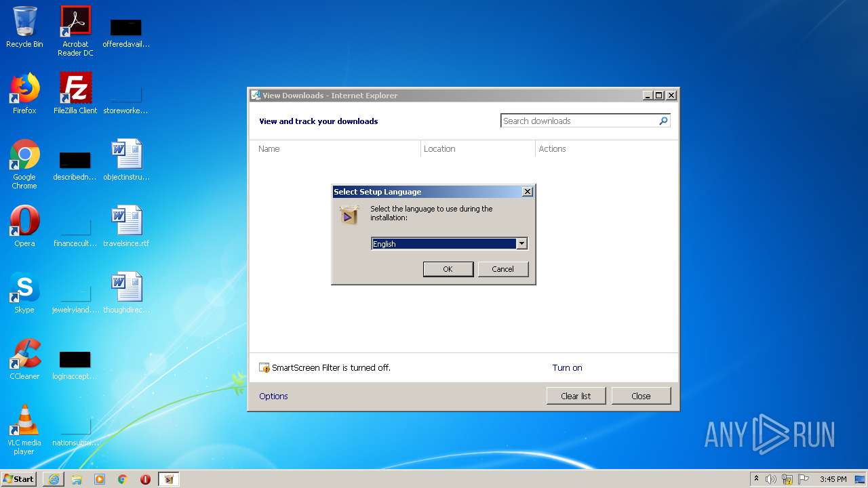Select the FileZilla Client desktop icon
Viewport: 868px width, 488px height.
tap(75, 94)
